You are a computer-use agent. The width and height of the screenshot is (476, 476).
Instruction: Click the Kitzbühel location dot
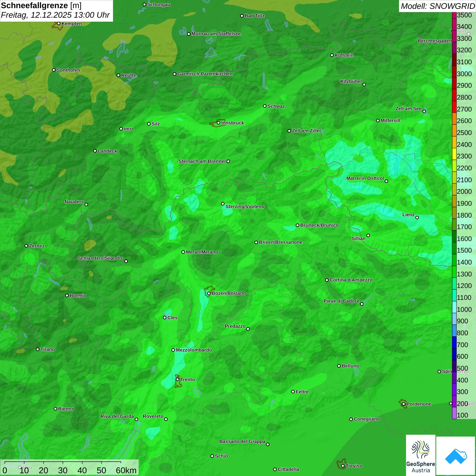(364, 85)
